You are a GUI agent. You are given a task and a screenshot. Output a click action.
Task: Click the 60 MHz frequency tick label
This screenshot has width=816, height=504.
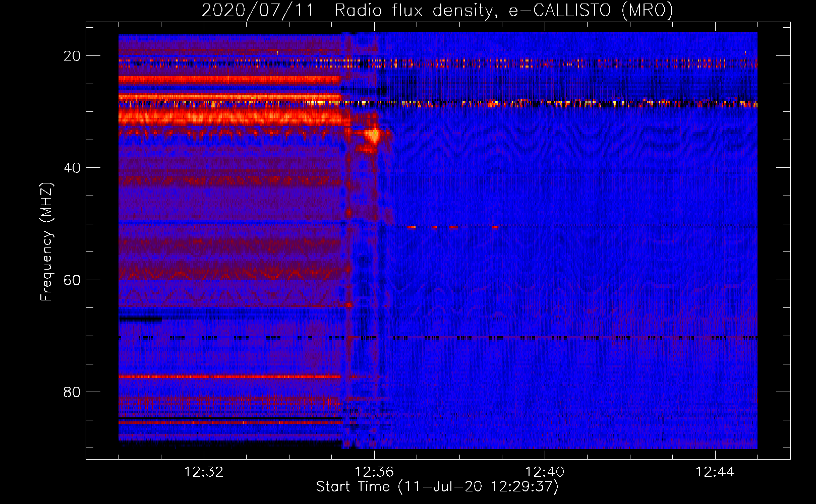coord(72,280)
